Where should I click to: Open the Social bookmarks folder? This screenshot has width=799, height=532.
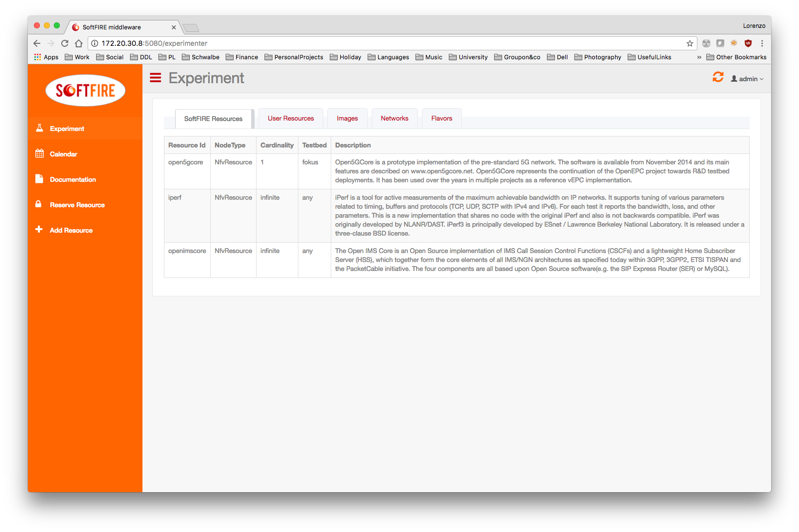[110, 57]
